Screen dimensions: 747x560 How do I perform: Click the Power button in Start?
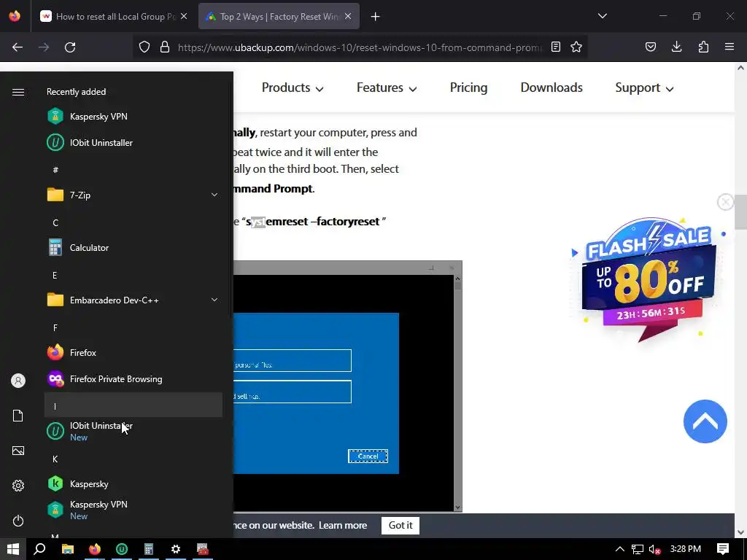tap(18, 521)
